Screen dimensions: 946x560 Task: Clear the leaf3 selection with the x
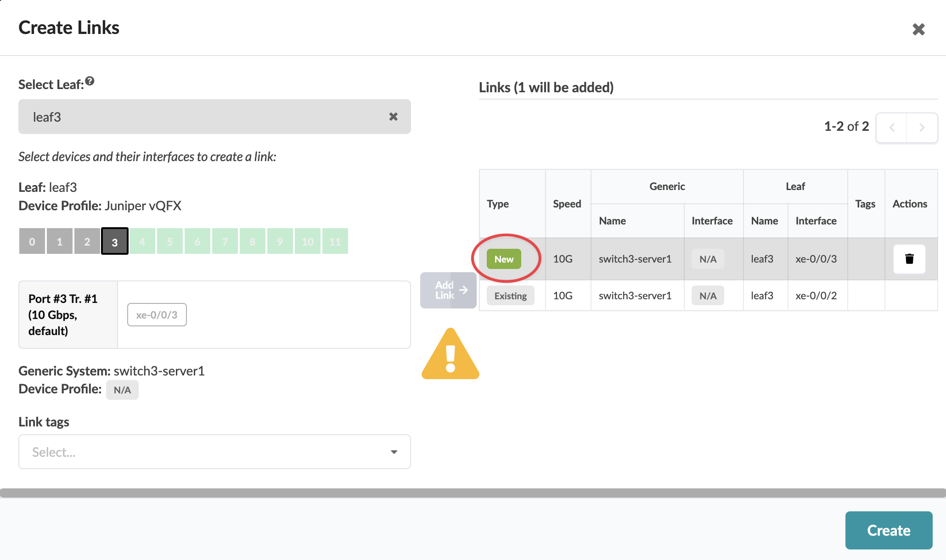pyautogui.click(x=393, y=117)
